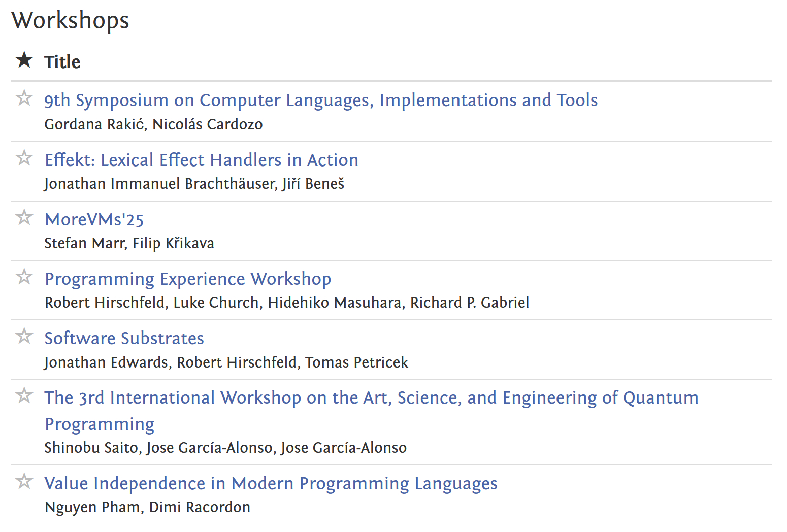Click the Title column header
The image size is (787, 532).
tap(62, 62)
